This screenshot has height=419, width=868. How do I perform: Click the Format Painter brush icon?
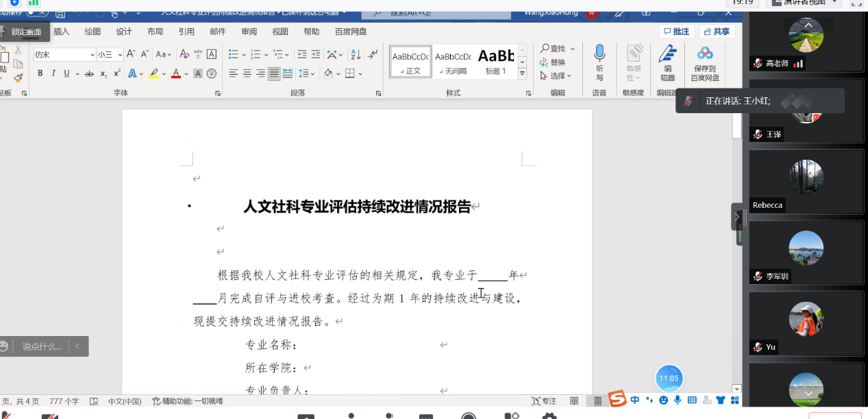tap(18, 77)
